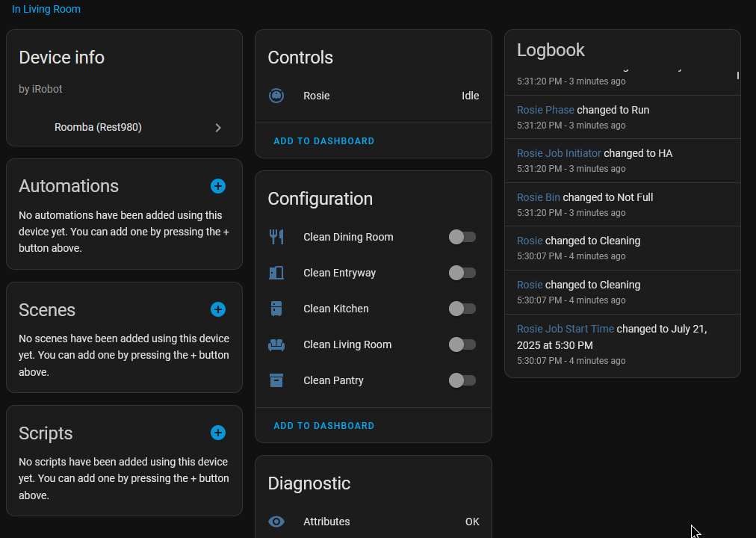Viewport: 756px width, 538px height.
Task: Enable the Clean Pantry toggle
Action: [462, 380]
